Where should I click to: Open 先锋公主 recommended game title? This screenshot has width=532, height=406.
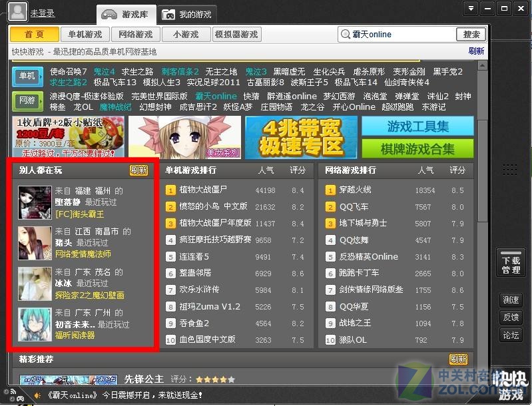point(144,379)
